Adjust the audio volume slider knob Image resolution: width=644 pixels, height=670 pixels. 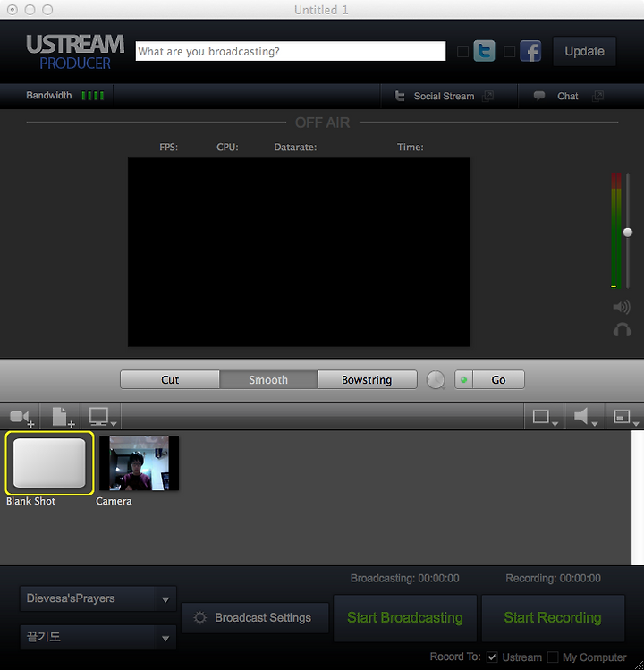(x=627, y=233)
